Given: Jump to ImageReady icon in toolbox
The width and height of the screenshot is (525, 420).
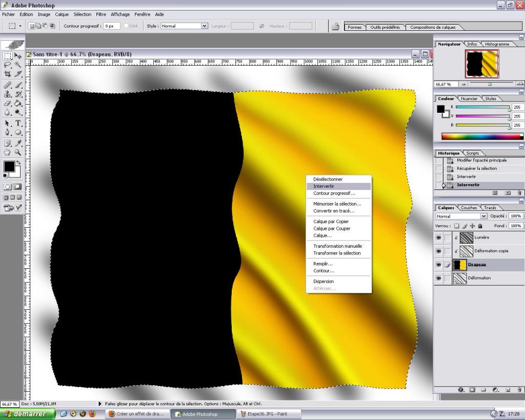Looking at the screenshot, I should point(8,208).
